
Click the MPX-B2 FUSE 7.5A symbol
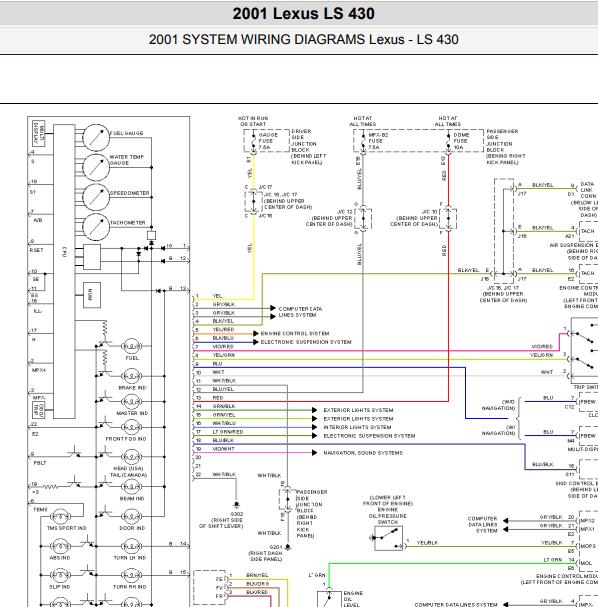click(363, 142)
